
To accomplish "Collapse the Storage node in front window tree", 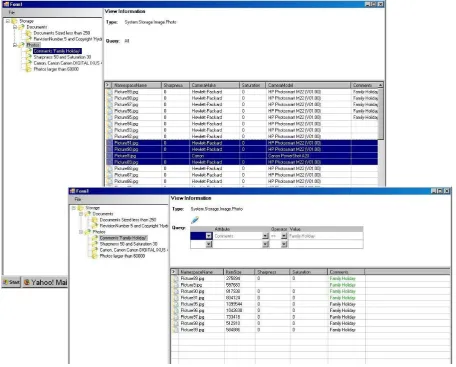I will click(x=74, y=208).
